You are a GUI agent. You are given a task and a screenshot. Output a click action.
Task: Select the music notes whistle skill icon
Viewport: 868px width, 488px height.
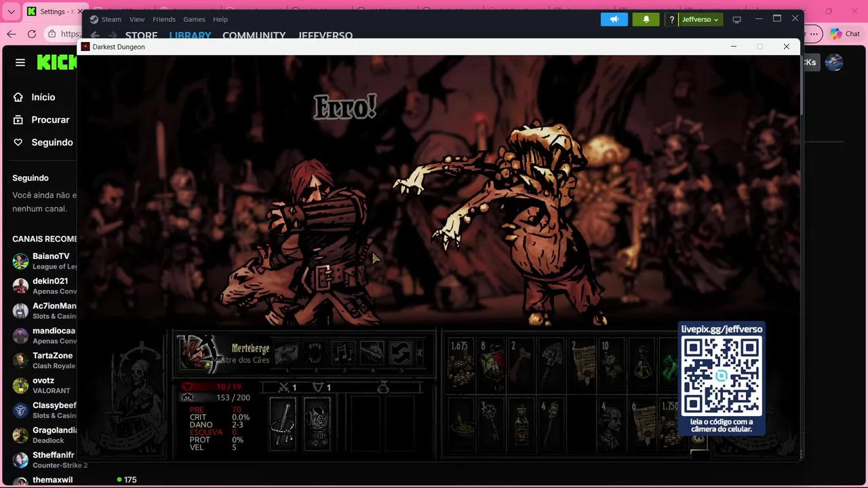tap(344, 353)
